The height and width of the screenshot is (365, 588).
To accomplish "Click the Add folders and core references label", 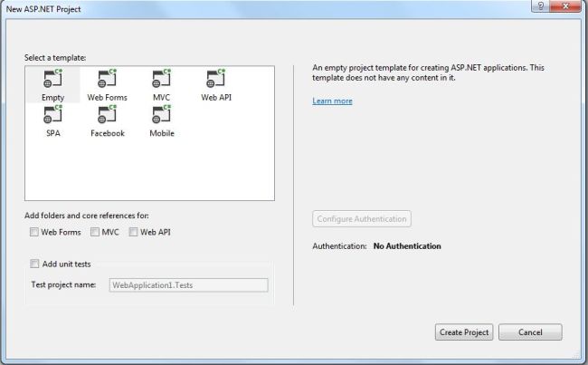I will pos(87,216).
